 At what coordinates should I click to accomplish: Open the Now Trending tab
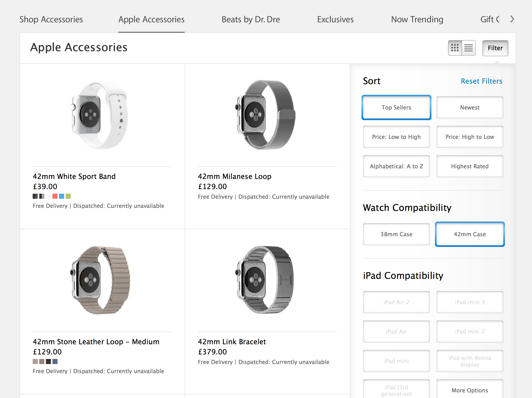417,19
